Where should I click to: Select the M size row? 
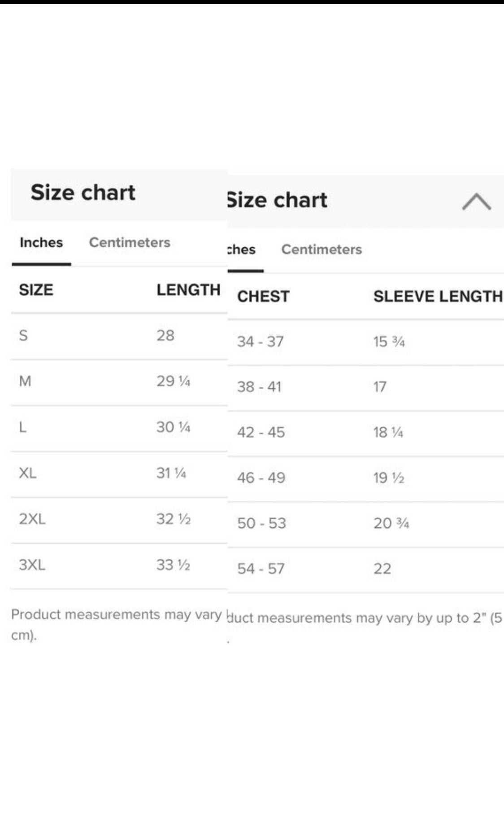coord(119,381)
